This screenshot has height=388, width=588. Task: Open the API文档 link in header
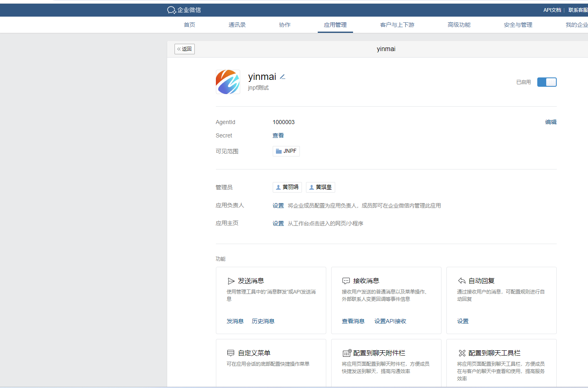click(x=552, y=10)
